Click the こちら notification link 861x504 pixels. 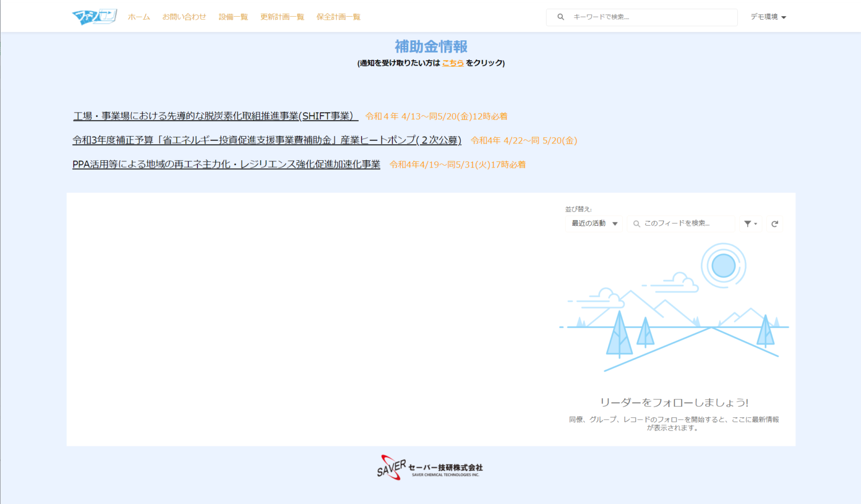coord(453,63)
